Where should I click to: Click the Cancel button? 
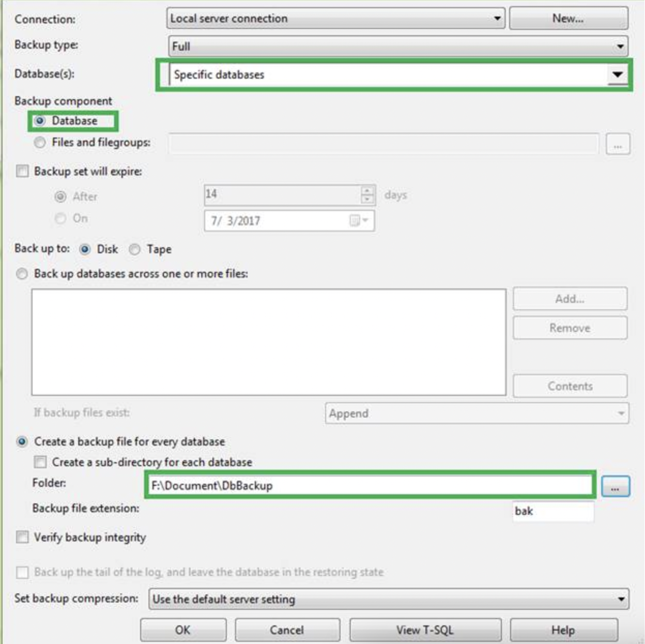(287, 630)
